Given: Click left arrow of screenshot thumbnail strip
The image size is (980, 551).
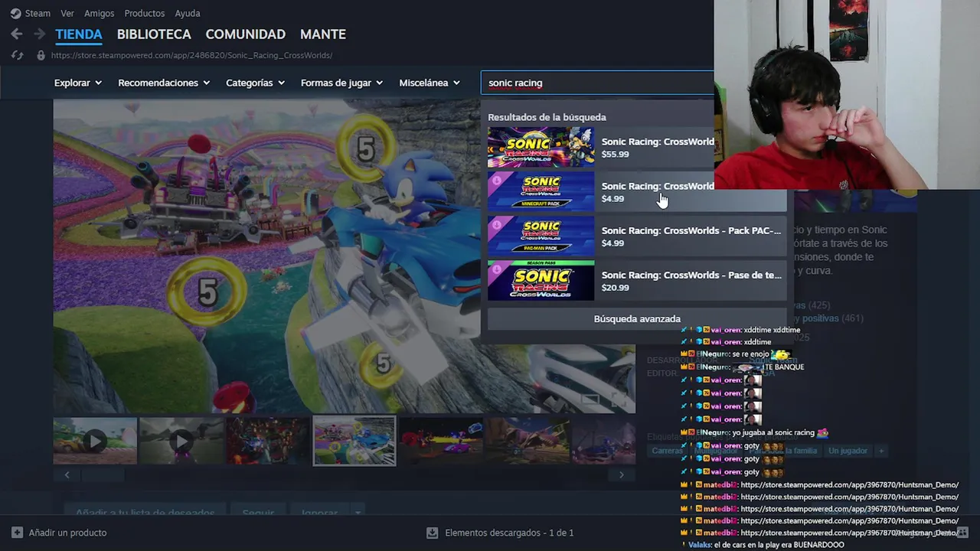Looking at the screenshot, I should point(67,475).
